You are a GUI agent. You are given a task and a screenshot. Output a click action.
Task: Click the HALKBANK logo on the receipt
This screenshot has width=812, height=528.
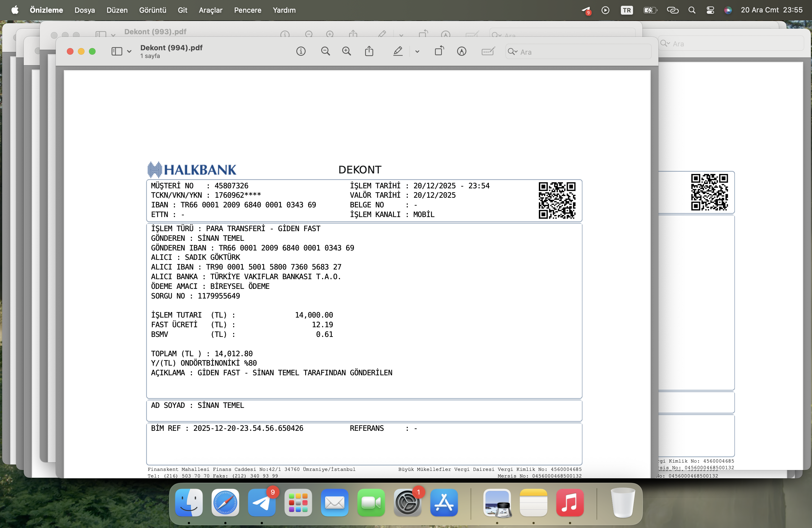(192, 170)
